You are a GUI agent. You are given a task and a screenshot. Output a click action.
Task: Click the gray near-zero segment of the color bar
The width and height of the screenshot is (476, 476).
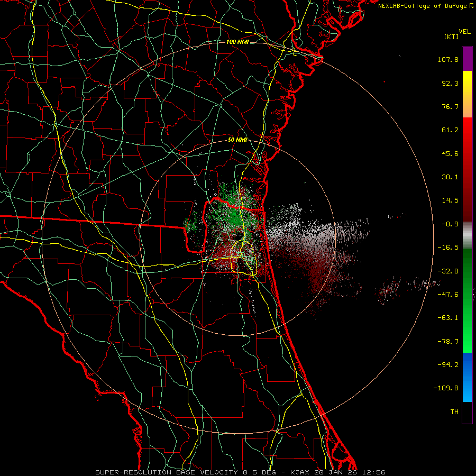pos(467,235)
